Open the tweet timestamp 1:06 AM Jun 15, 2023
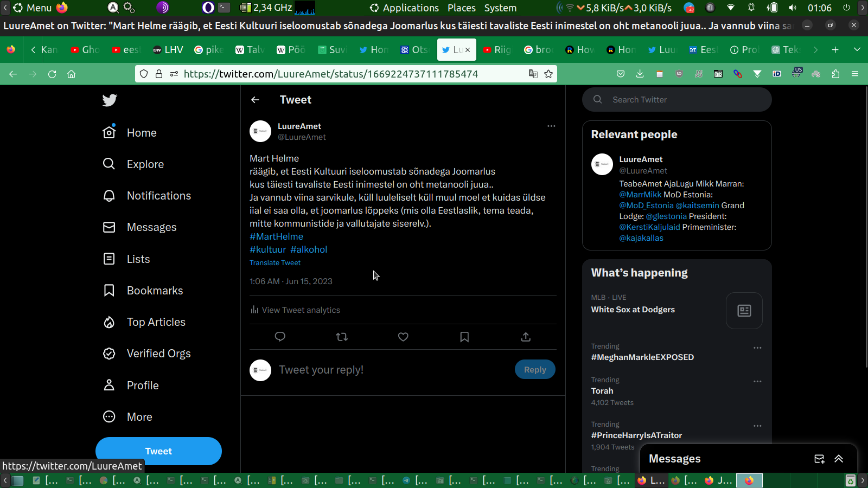Image resolution: width=868 pixels, height=488 pixels. click(x=291, y=281)
